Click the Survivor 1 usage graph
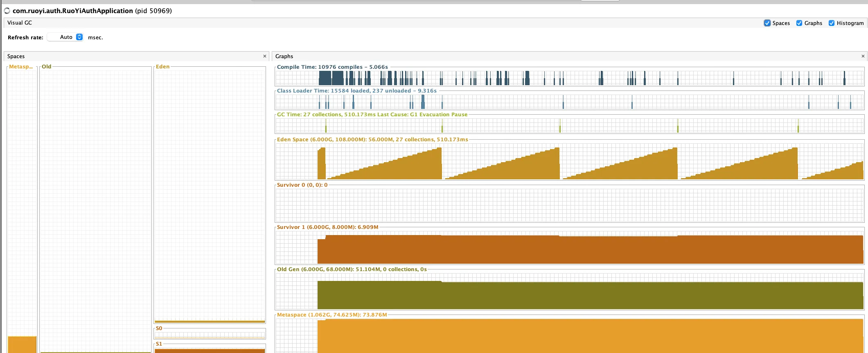 tap(569, 248)
